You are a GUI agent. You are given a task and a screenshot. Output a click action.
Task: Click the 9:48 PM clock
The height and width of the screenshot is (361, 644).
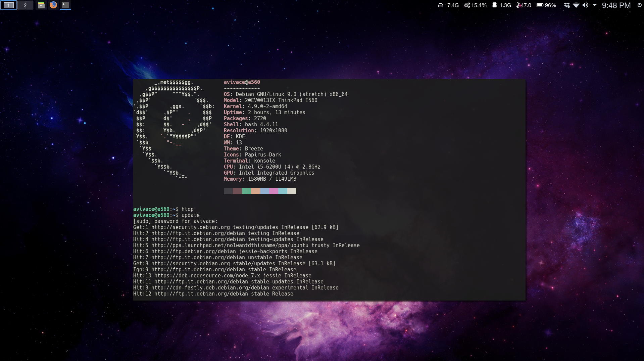point(616,5)
